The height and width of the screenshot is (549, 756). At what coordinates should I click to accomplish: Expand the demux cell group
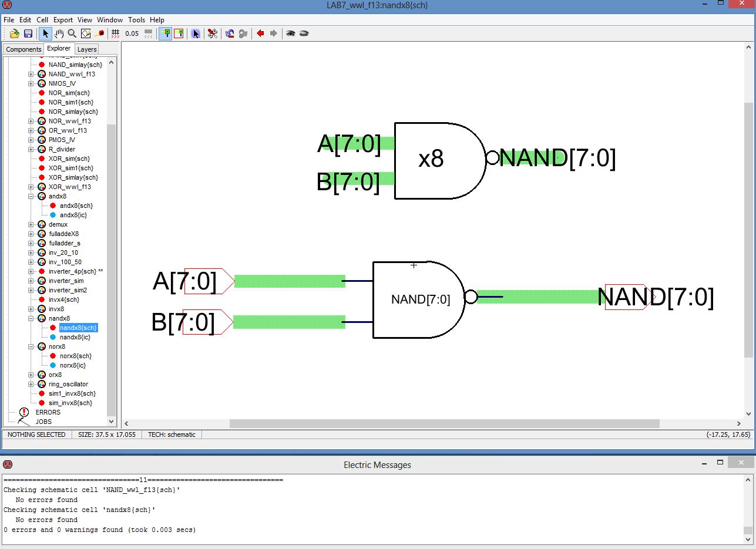31,224
